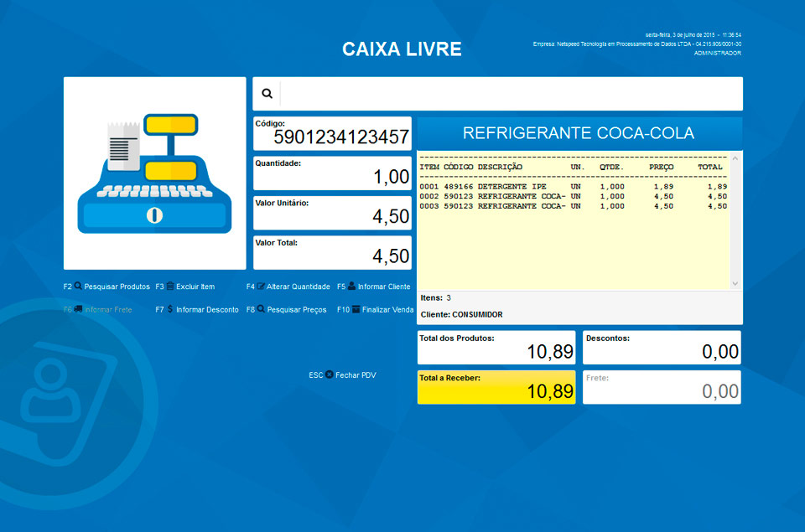Click the Código field showing 5901234123457

click(332, 133)
